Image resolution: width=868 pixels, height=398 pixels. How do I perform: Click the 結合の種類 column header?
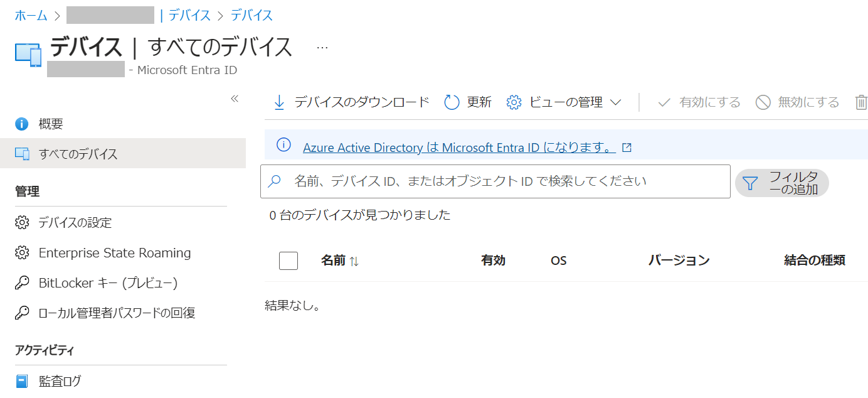coord(815,260)
